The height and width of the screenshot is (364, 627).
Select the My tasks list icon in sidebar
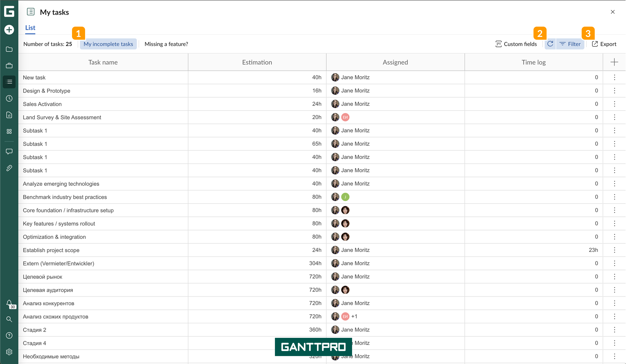coord(9,82)
